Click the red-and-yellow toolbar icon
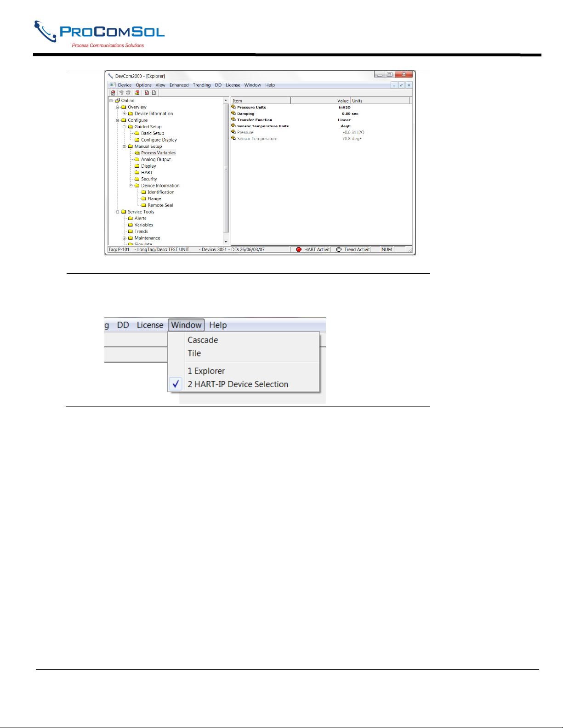 pyautogui.click(x=137, y=93)
